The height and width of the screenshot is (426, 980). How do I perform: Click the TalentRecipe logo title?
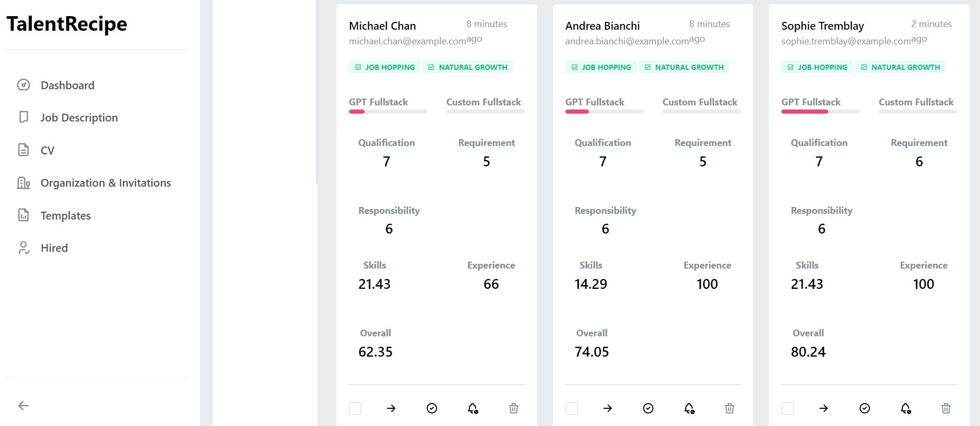click(x=67, y=24)
